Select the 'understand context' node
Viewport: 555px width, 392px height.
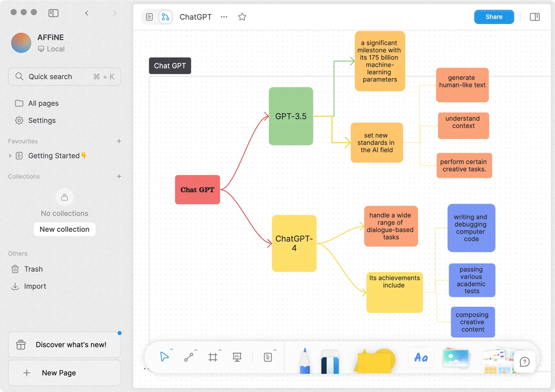463,126
